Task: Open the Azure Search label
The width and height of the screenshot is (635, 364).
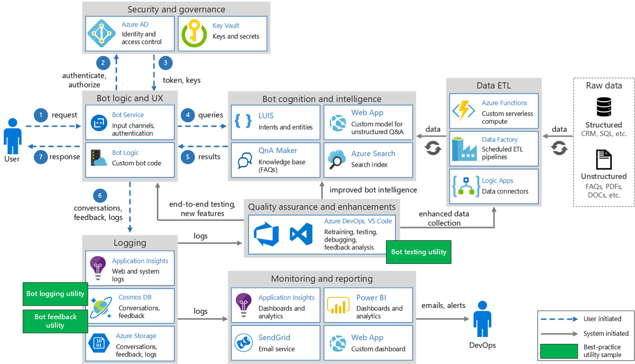Action: 373,153
